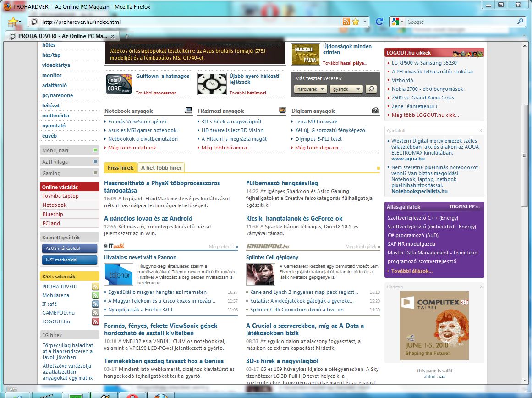Click the PROHARDVER! orange RSS icon

click(x=95, y=287)
